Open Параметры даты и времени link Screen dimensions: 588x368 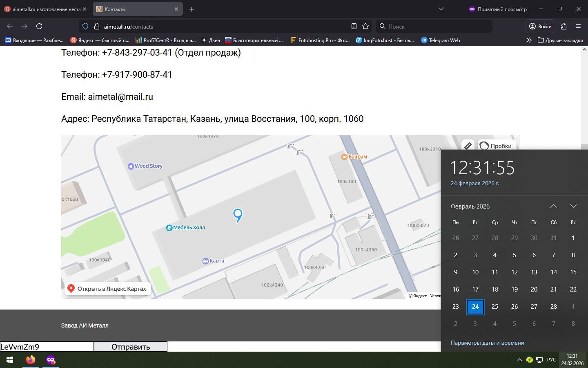(x=487, y=343)
